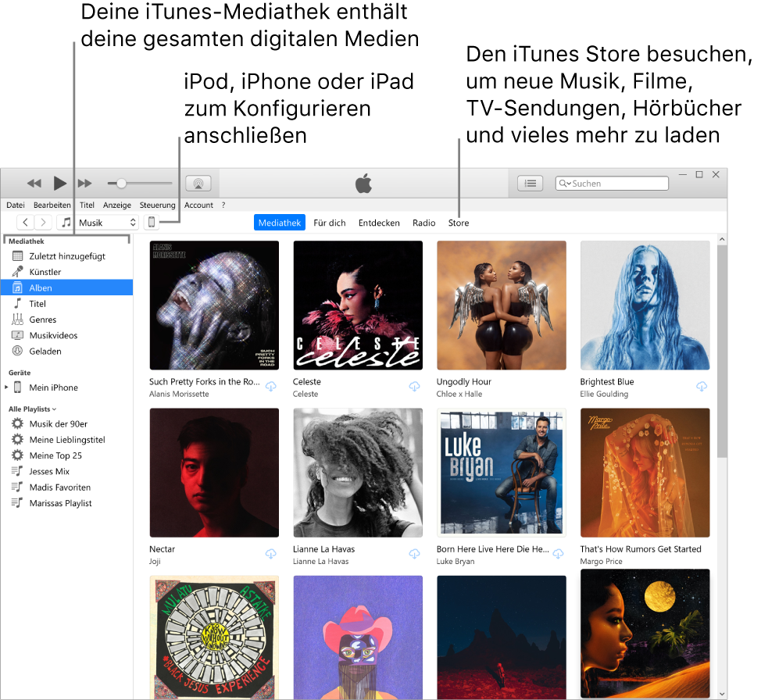Click the Rewind previous track button
761x700 pixels.
(34, 184)
